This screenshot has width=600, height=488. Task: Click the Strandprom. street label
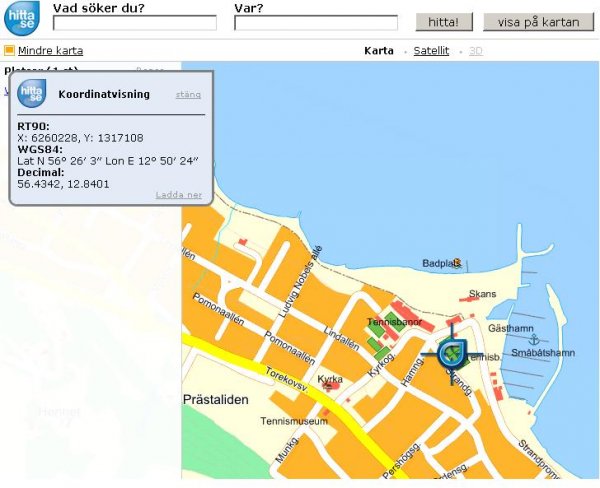point(538,459)
